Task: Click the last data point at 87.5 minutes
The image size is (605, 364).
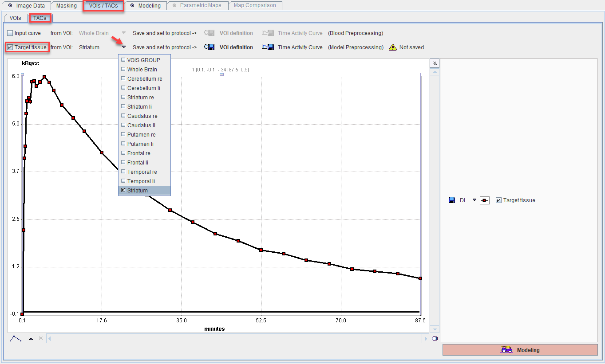Action: coord(420,278)
